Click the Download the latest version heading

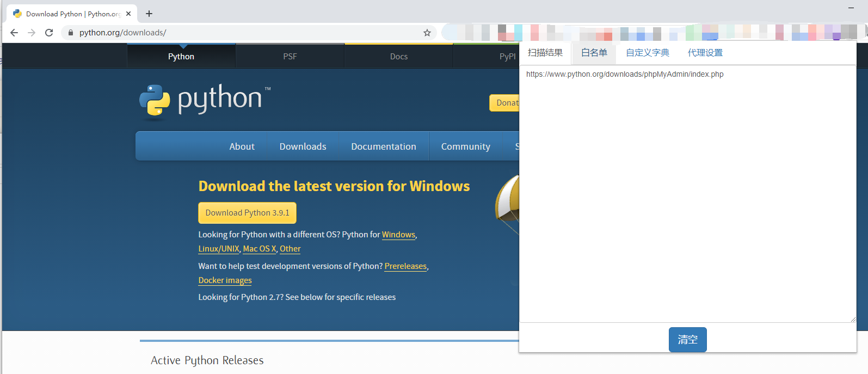click(334, 186)
